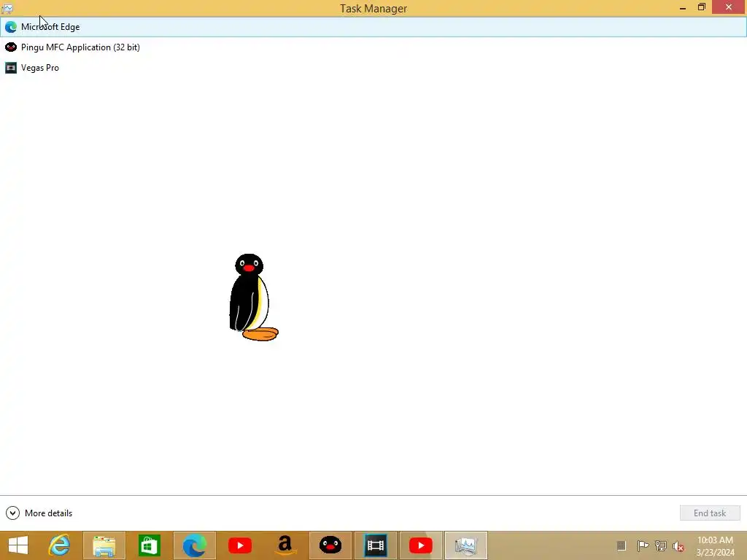The image size is (747, 560).
Task: Click "Pingu MFC Application (32 bit)" row text
Action: (80, 47)
